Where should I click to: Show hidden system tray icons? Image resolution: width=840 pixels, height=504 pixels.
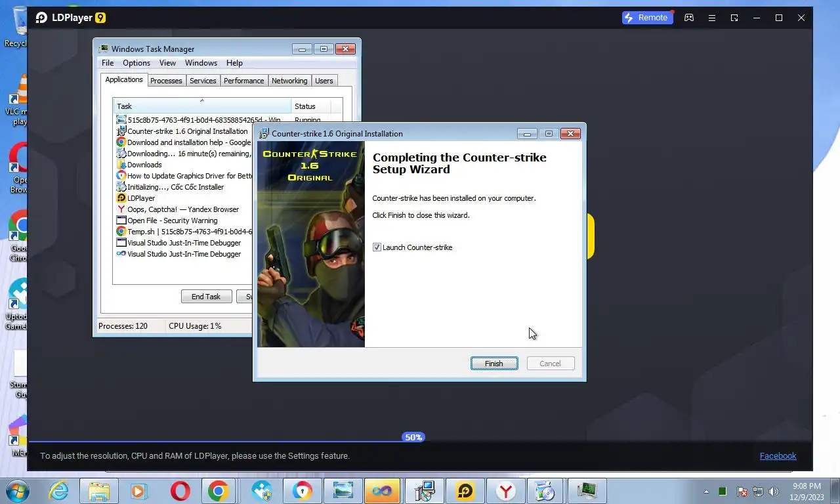point(707,491)
